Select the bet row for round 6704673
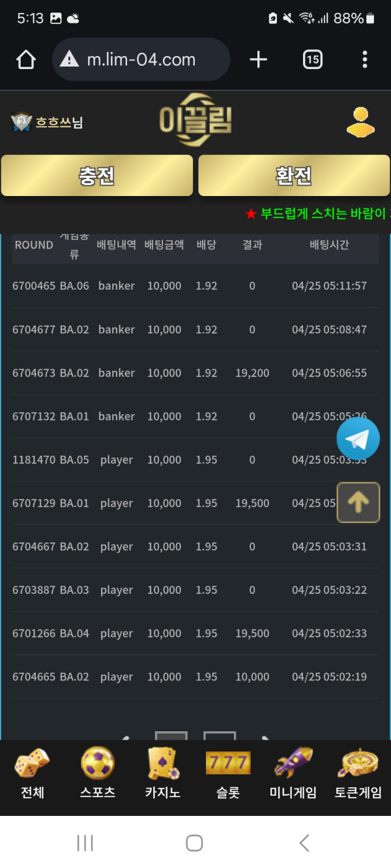The width and height of the screenshot is (391, 868). pos(195,373)
